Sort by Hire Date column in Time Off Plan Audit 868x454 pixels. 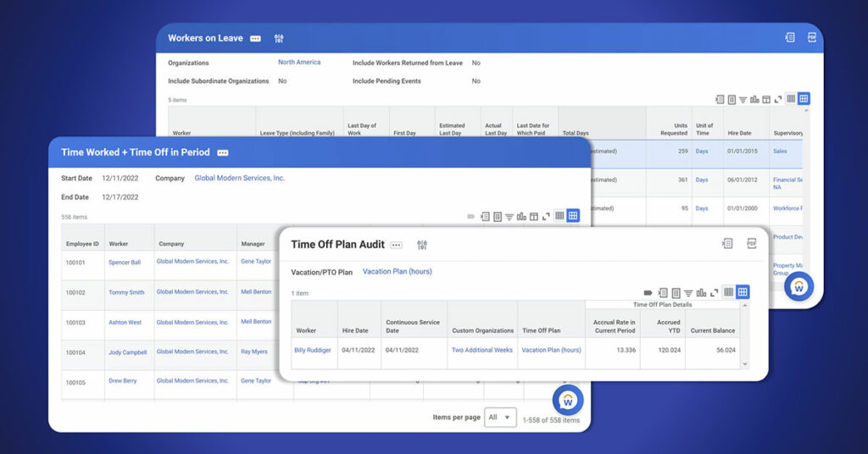point(355,330)
